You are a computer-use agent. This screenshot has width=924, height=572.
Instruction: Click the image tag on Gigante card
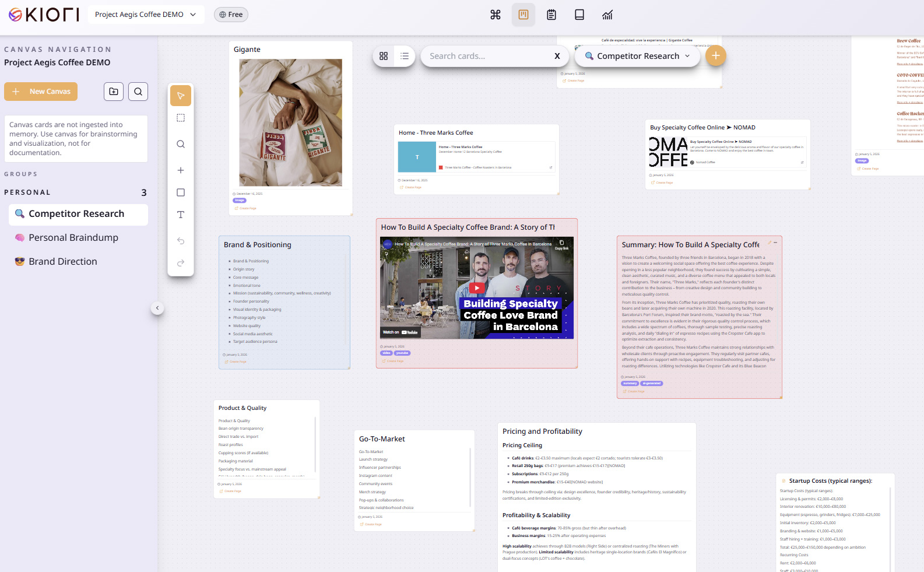[240, 201]
